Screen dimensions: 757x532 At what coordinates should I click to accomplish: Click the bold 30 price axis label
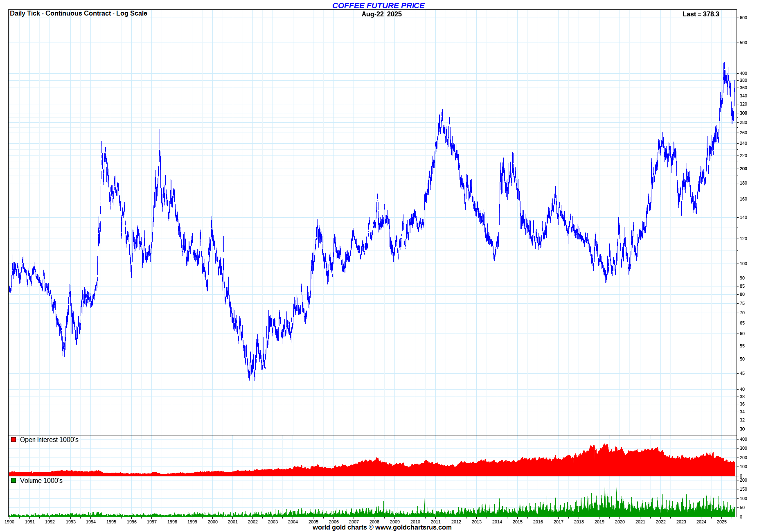tap(742, 429)
